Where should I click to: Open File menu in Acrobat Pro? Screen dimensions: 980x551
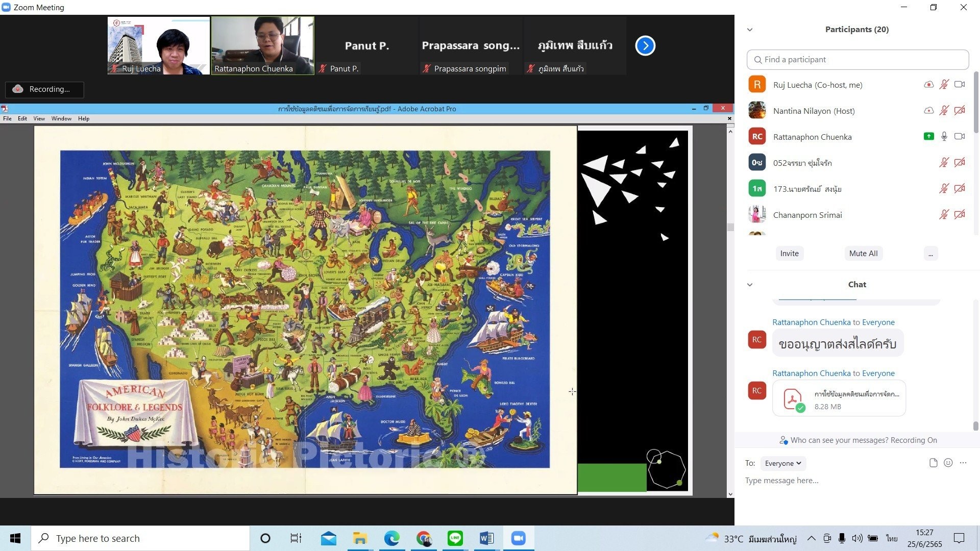click(7, 119)
